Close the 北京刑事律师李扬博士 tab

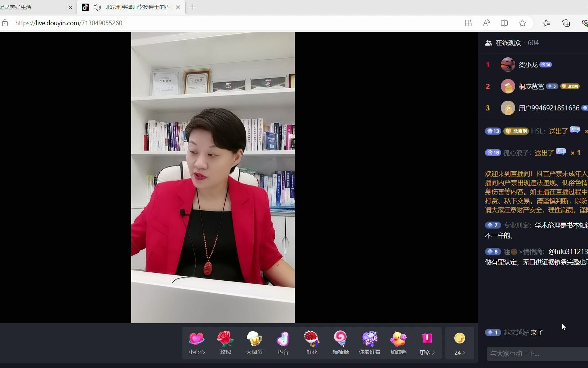[178, 7]
